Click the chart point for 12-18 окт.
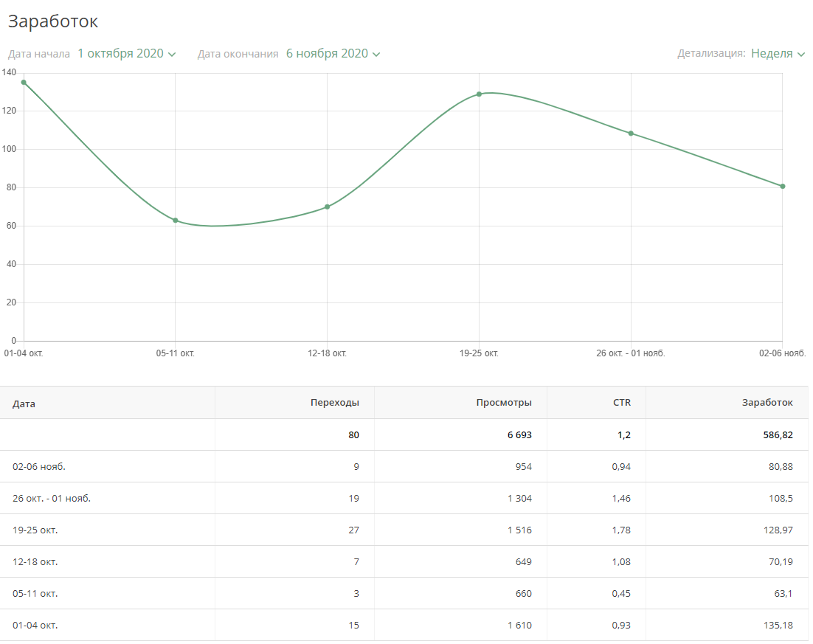Image resolution: width=813 pixels, height=644 pixels. (x=328, y=207)
